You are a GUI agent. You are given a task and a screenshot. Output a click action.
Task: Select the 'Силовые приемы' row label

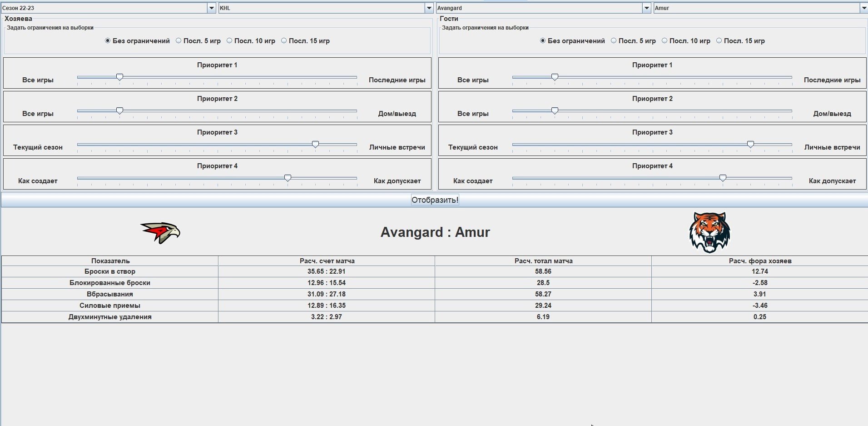(x=110, y=306)
